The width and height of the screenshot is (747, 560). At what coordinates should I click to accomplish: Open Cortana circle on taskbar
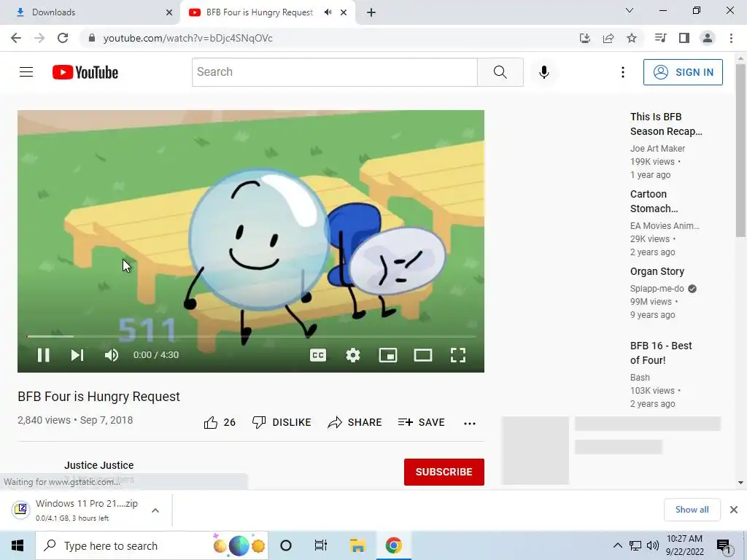tap(286, 545)
